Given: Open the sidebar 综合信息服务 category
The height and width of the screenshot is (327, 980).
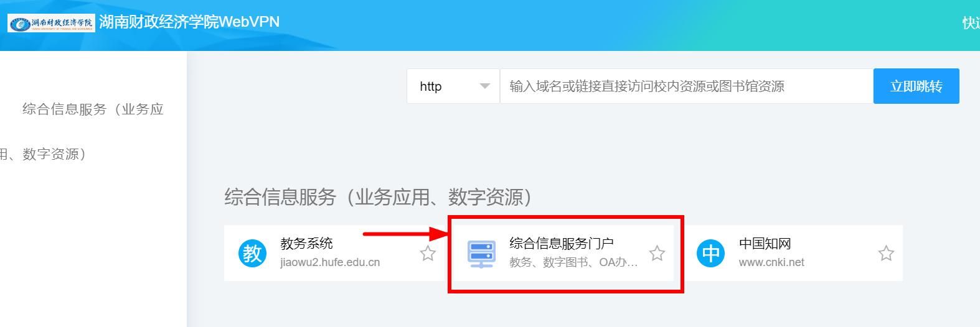Looking at the screenshot, I should pyautogui.click(x=93, y=109).
